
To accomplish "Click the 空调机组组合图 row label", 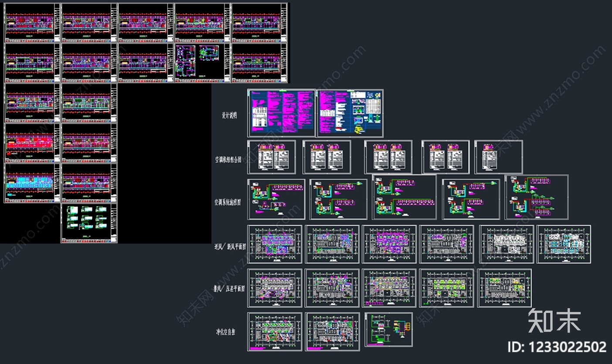I will point(228,160).
